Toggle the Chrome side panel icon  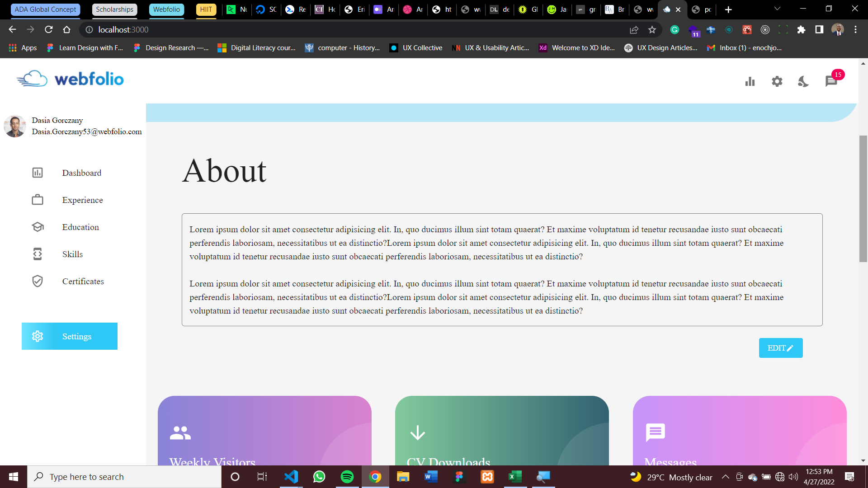(819, 29)
